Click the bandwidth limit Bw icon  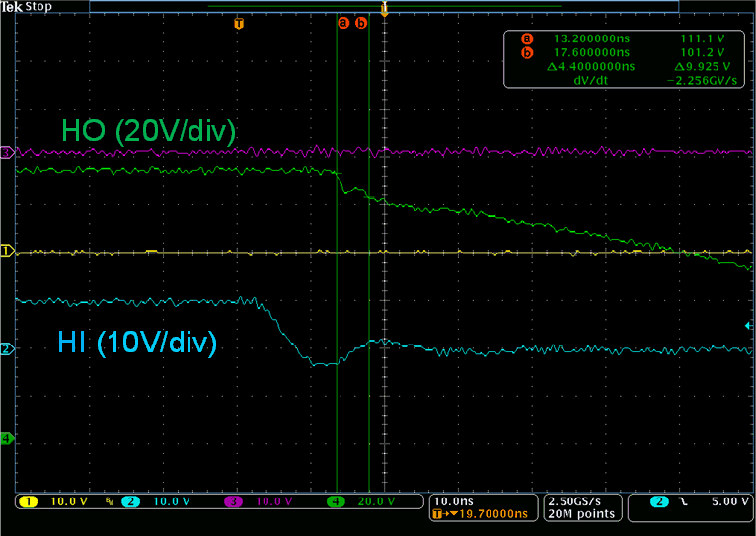tap(109, 501)
